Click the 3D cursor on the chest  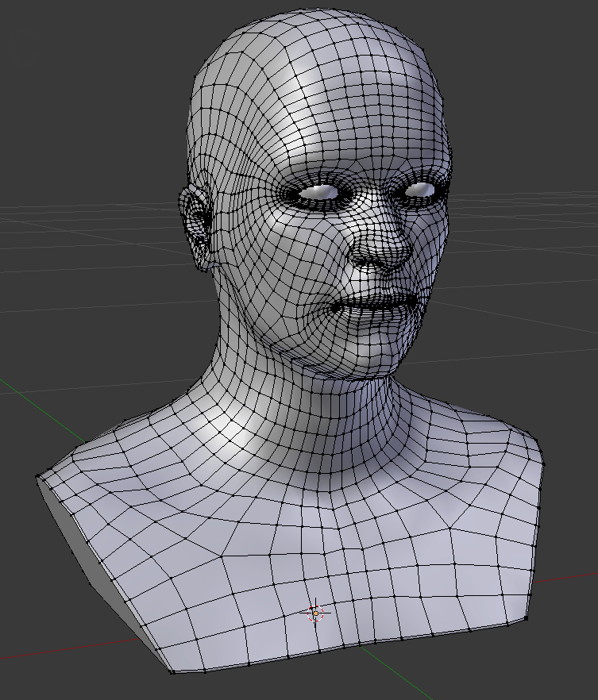tap(315, 613)
